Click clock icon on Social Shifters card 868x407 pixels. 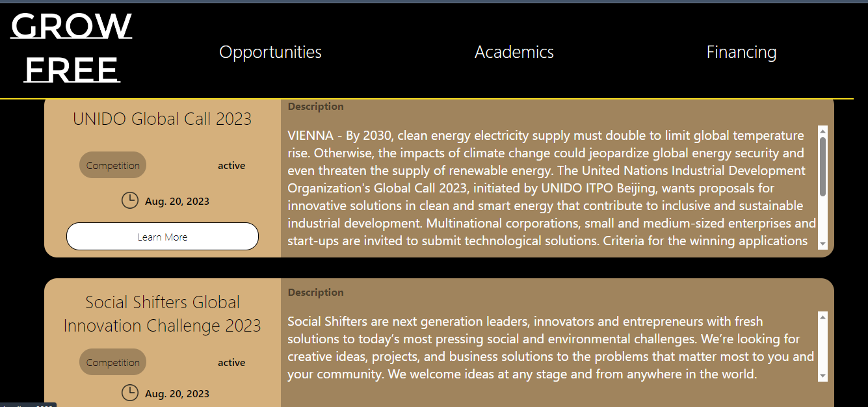point(130,393)
